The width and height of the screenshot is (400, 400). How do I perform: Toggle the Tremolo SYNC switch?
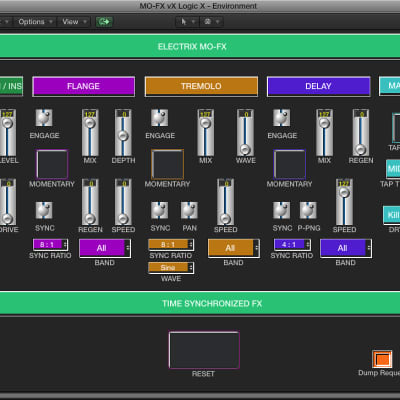159,210
